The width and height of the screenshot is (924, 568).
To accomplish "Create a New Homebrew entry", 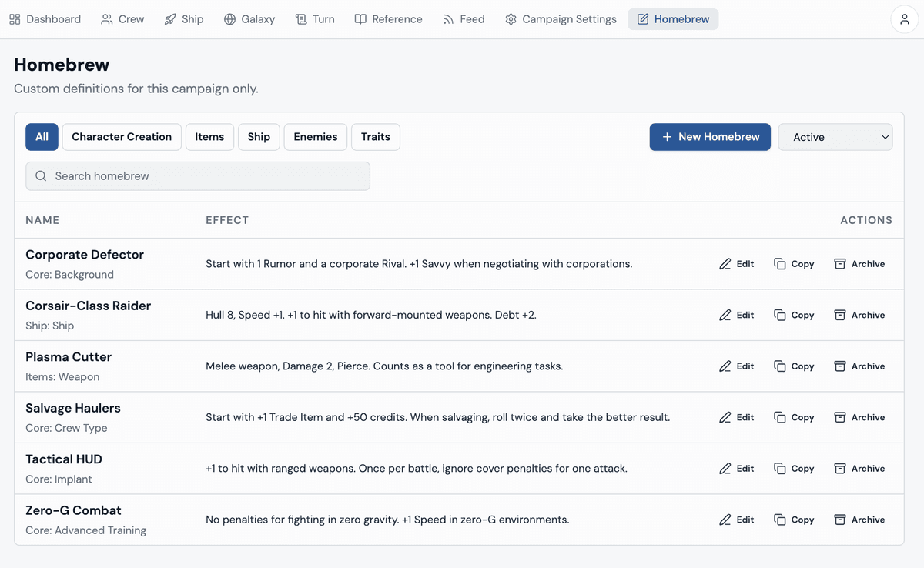I will point(710,137).
